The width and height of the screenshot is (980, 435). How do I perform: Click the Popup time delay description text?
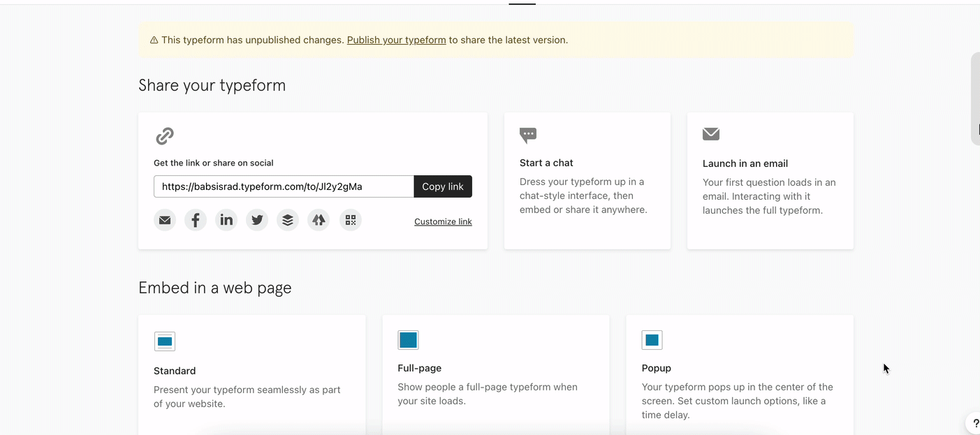pyautogui.click(x=738, y=401)
